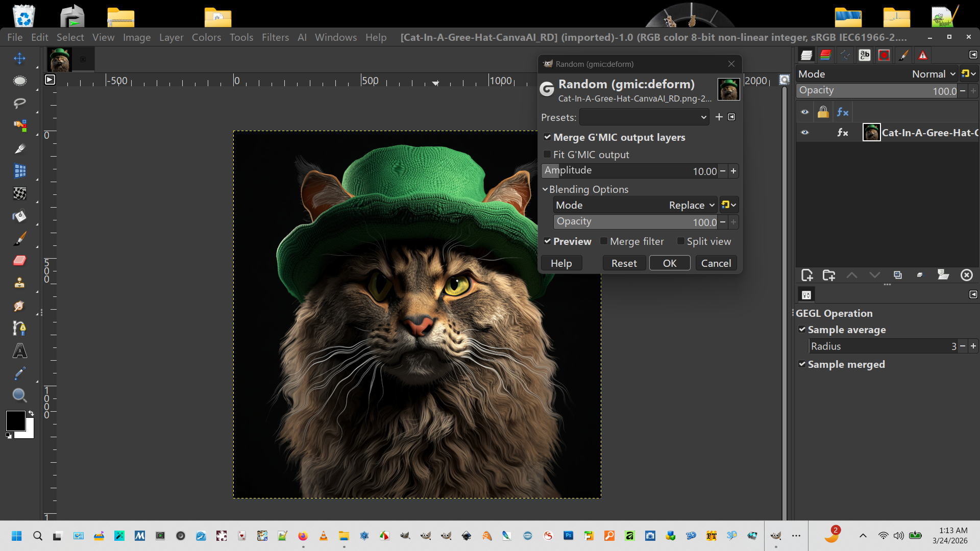Screen dimensions: 980x551
Task: Open layer mode group switcher dropdown
Action: pyautogui.click(x=968, y=74)
